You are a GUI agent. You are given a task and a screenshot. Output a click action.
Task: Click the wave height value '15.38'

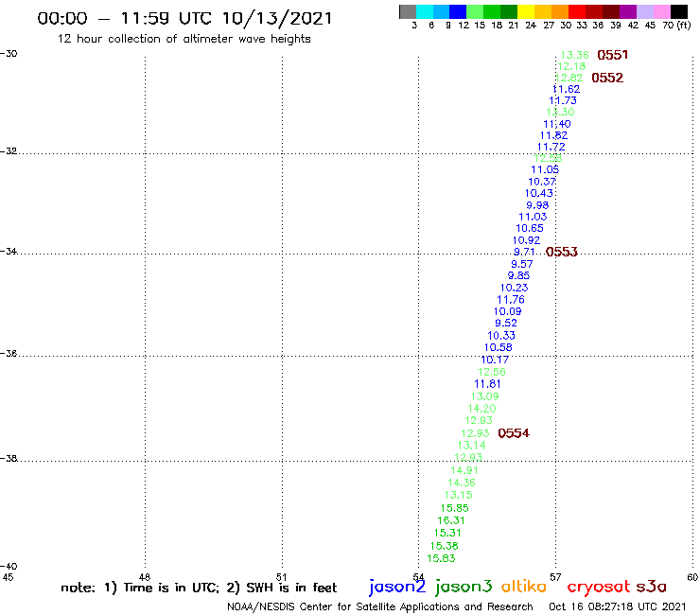coord(445,546)
